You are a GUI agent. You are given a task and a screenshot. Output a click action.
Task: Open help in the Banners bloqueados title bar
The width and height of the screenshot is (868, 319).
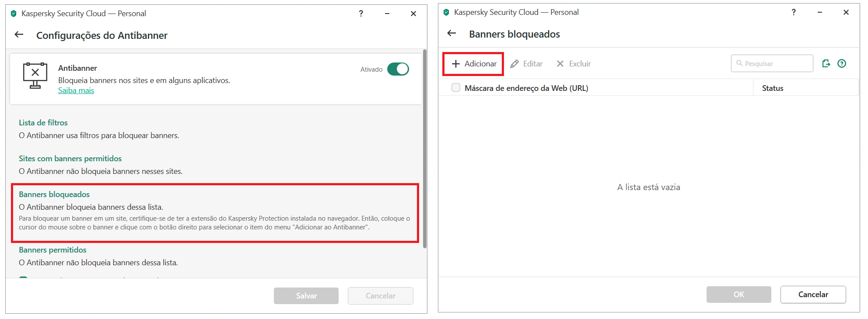[794, 12]
